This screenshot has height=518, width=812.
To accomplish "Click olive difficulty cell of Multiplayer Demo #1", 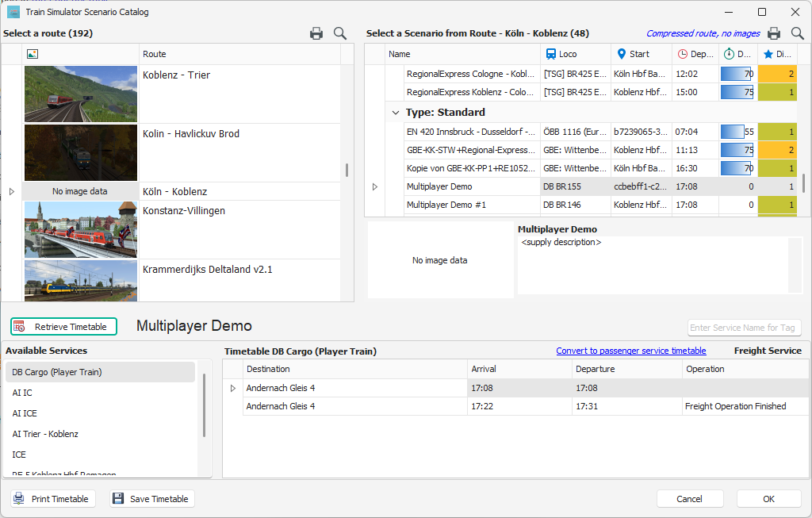I will click(x=777, y=205).
